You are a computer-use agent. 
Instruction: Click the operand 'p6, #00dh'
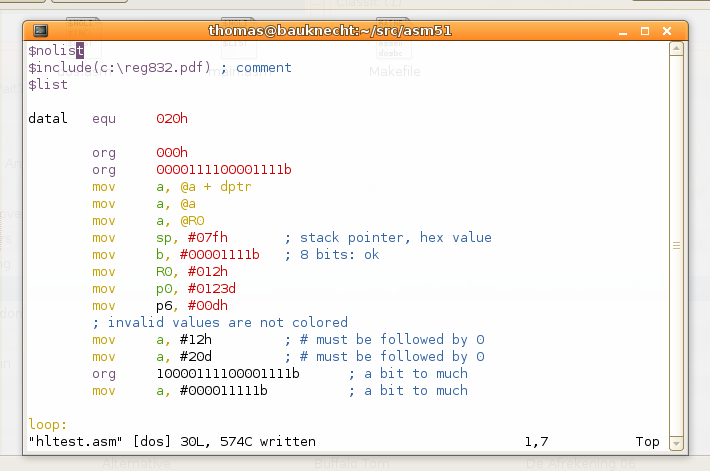[192, 306]
